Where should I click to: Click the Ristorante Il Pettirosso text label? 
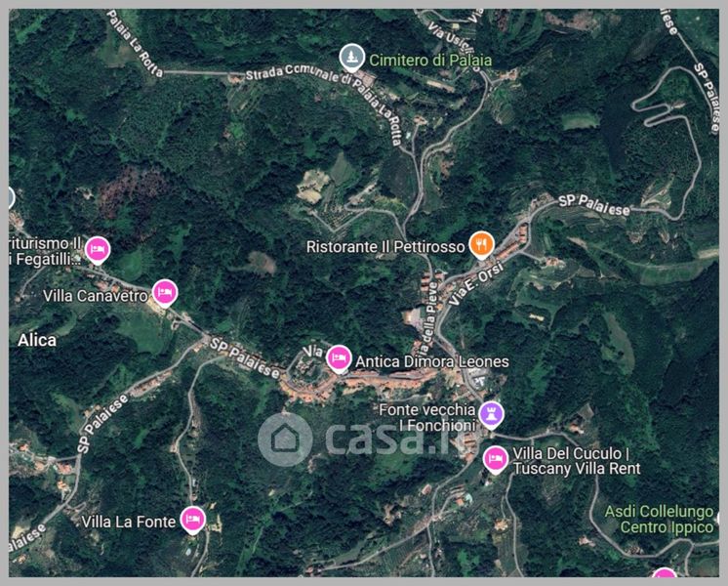click(x=385, y=247)
